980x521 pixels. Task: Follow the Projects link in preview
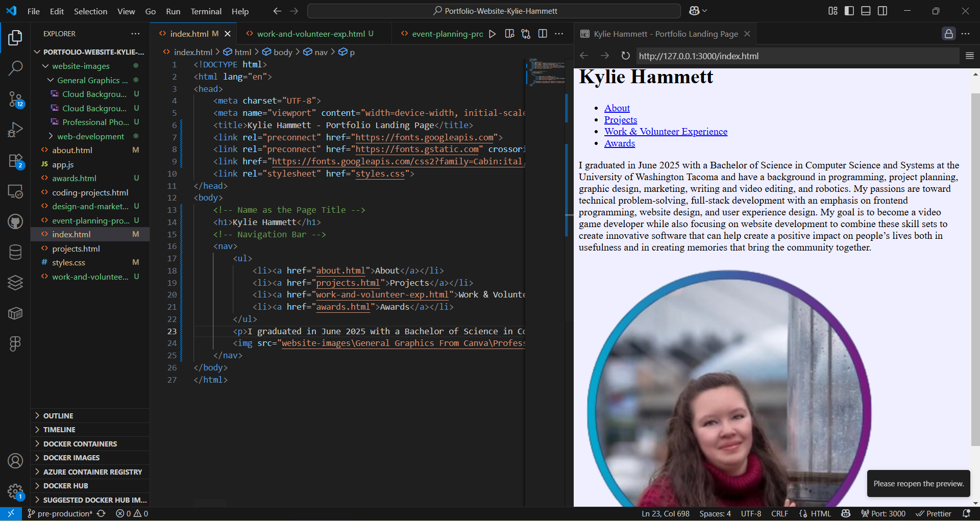pyautogui.click(x=620, y=119)
